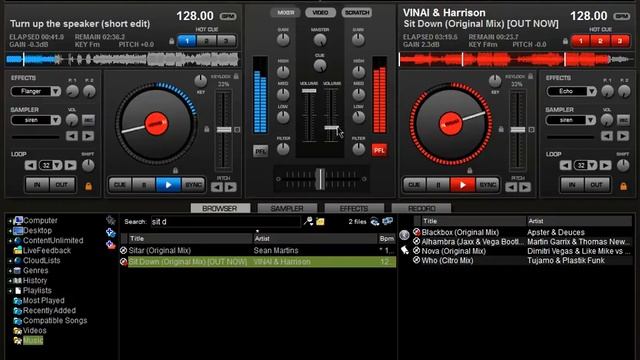This screenshot has width=640, height=360.
Task: Play left deck sampler forward arrow
Action: tap(88, 136)
